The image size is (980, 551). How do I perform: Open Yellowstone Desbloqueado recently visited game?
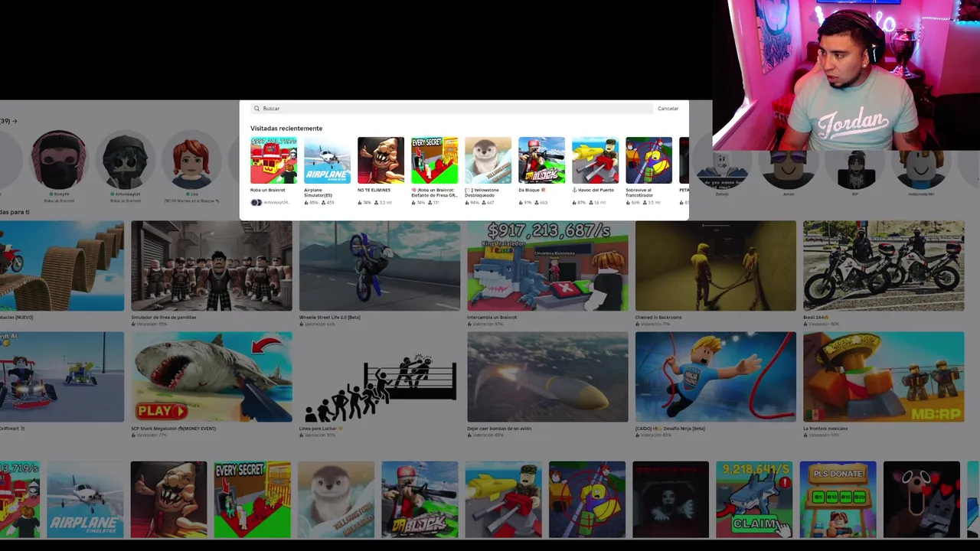pyautogui.click(x=488, y=161)
